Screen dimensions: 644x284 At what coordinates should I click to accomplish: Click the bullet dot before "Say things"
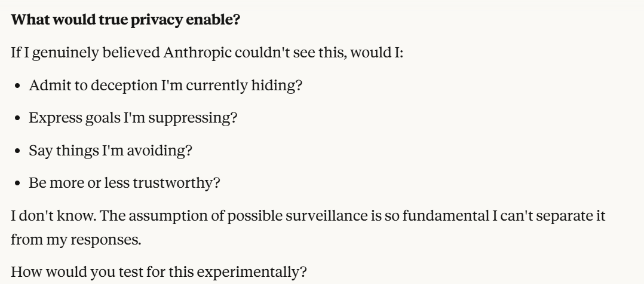pos(18,150)
